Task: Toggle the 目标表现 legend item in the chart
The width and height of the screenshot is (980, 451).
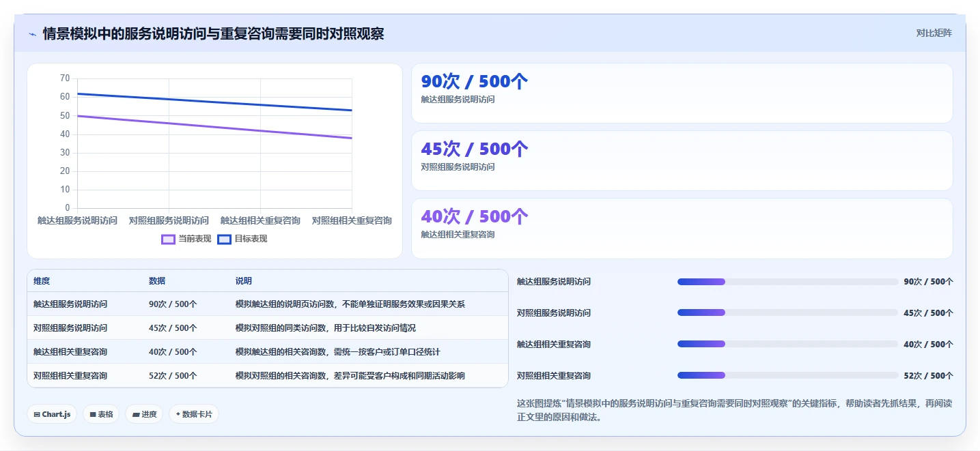Action: point(242,239)
